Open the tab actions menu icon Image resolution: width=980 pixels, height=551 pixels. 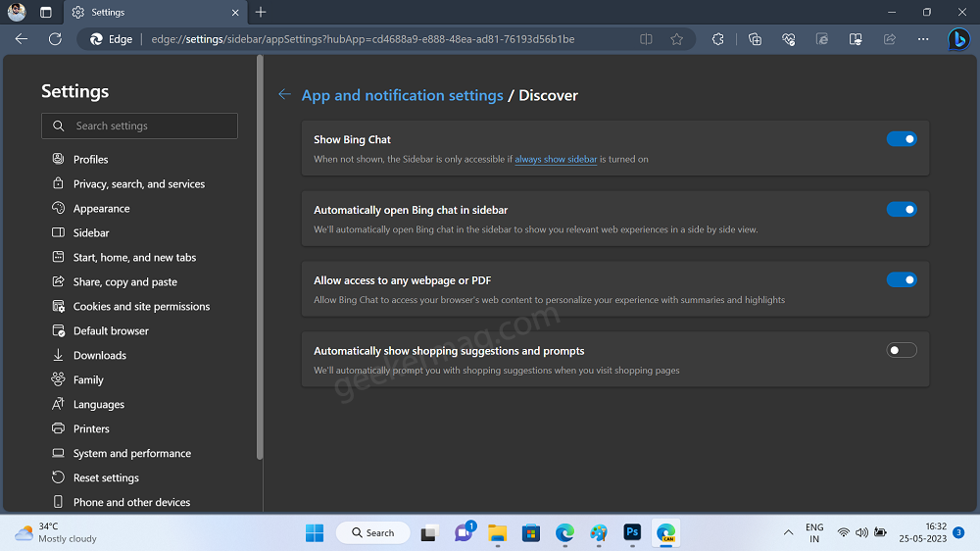tap(46, 12)
